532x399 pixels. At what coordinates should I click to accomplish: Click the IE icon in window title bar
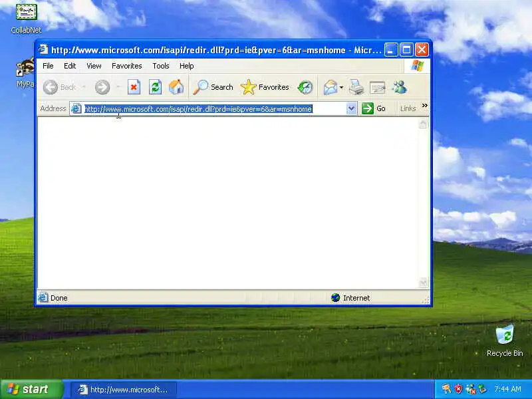pos(43,49)
